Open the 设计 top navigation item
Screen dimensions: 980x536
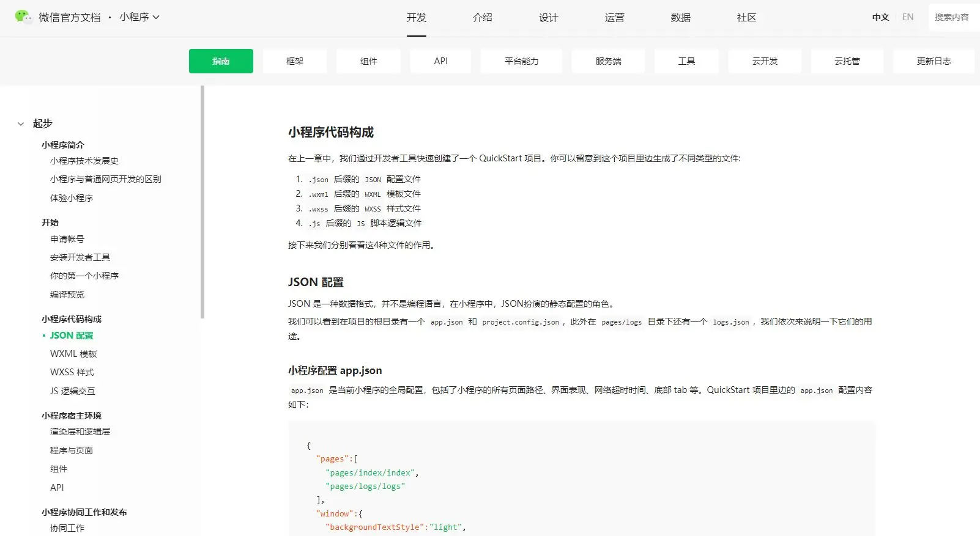(548, 18)
